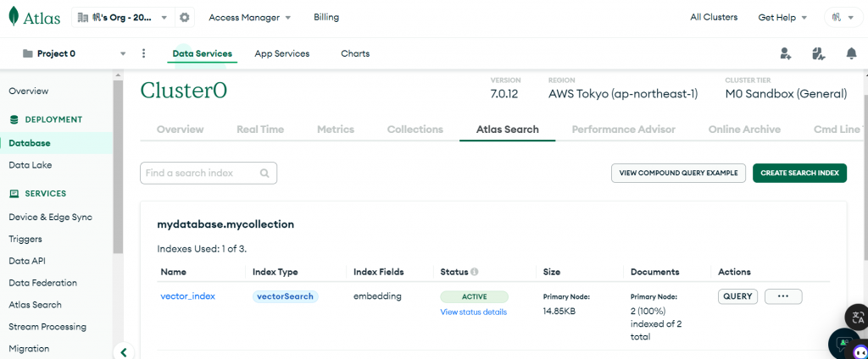868x359 pixels.
Task: Switch to the Collections tab
Action: 415,130
